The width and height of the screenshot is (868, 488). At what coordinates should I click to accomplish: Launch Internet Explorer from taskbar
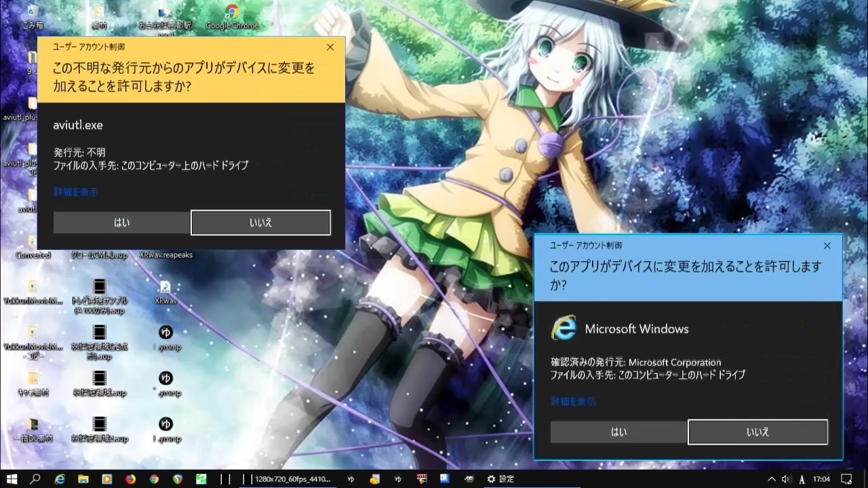coord(60,479)
